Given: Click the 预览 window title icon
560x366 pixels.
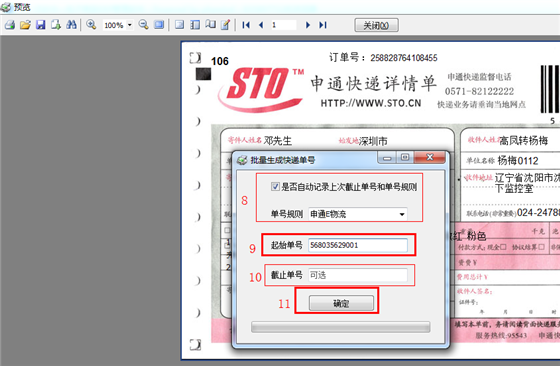Looking at the screenshot, I should pyautogui.click(x=6, y=7).
